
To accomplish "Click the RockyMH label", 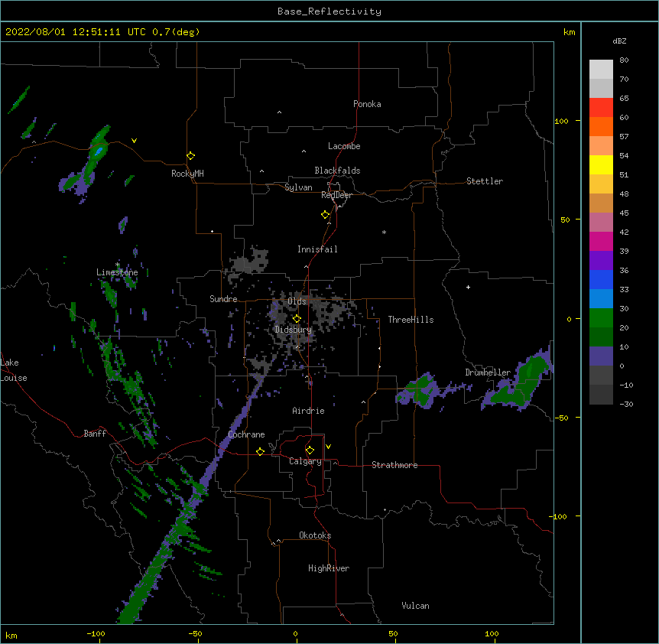I will pos(187,174).
